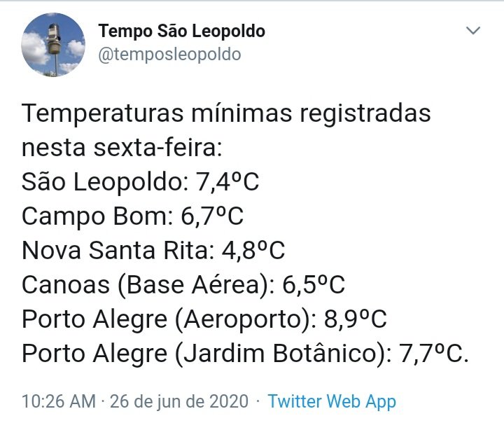Click the 8,9ºC temperature value
This screenshot has height=430, width=504.
coord(356,319)
